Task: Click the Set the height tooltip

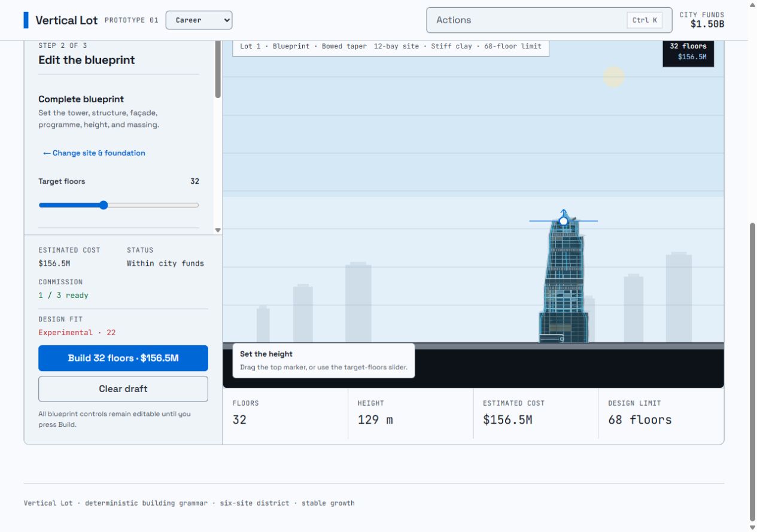Action: click(x=324, y=360)
